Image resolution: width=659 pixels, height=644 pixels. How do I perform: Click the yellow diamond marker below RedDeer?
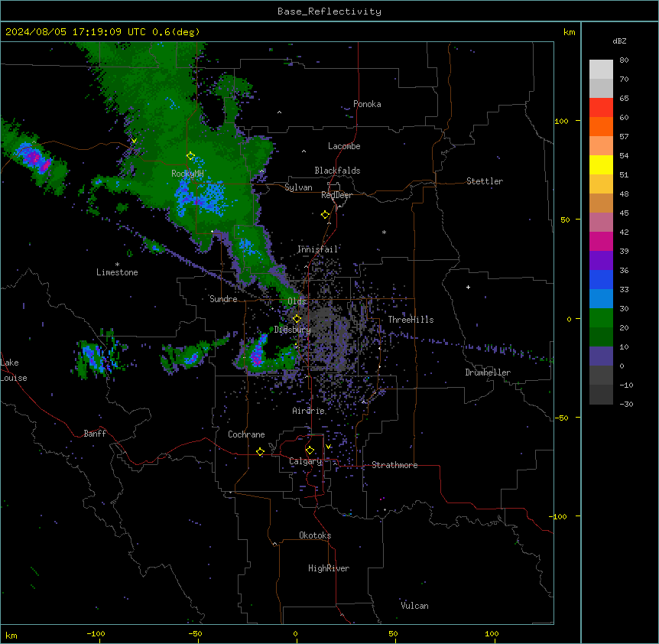[x=325, y=215]
